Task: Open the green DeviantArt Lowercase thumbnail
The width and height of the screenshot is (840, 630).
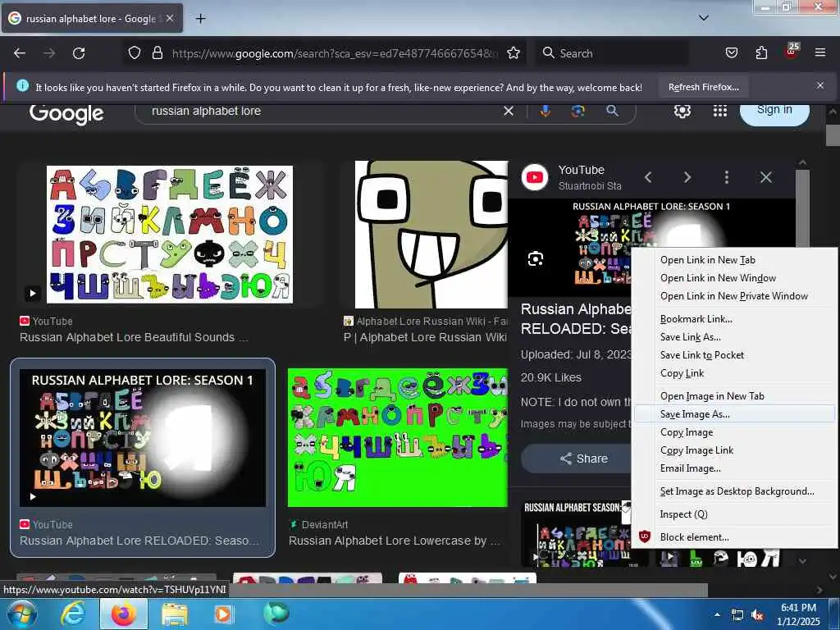Action: [x=398, y=438]
